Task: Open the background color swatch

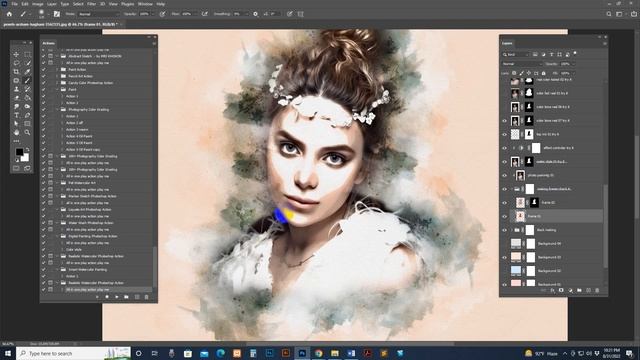Action: [x=25, y=158]
